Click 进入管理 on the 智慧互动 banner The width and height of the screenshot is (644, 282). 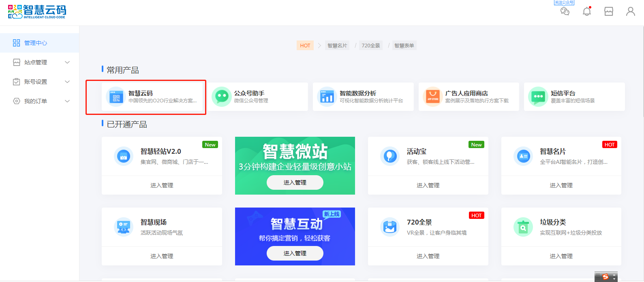point(295,253)
